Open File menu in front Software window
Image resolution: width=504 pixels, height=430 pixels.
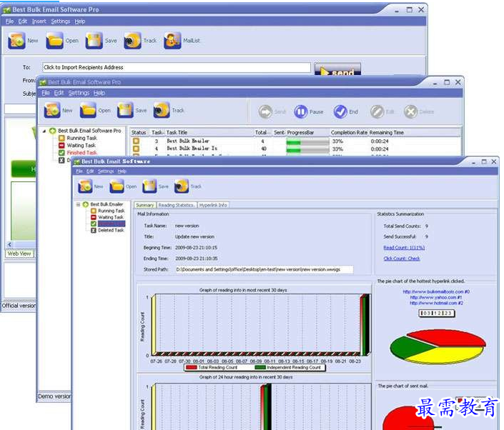pyautogui.click(x=79, y=171)
